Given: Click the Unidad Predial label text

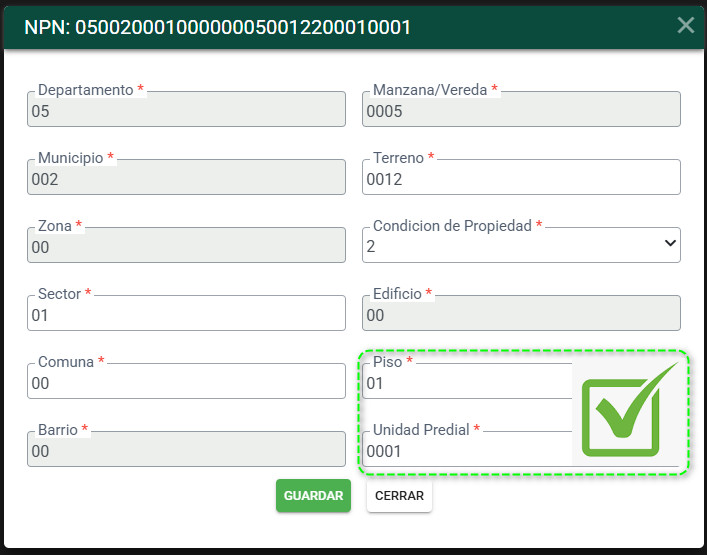Looking at the screenshot, I should 421,430.
